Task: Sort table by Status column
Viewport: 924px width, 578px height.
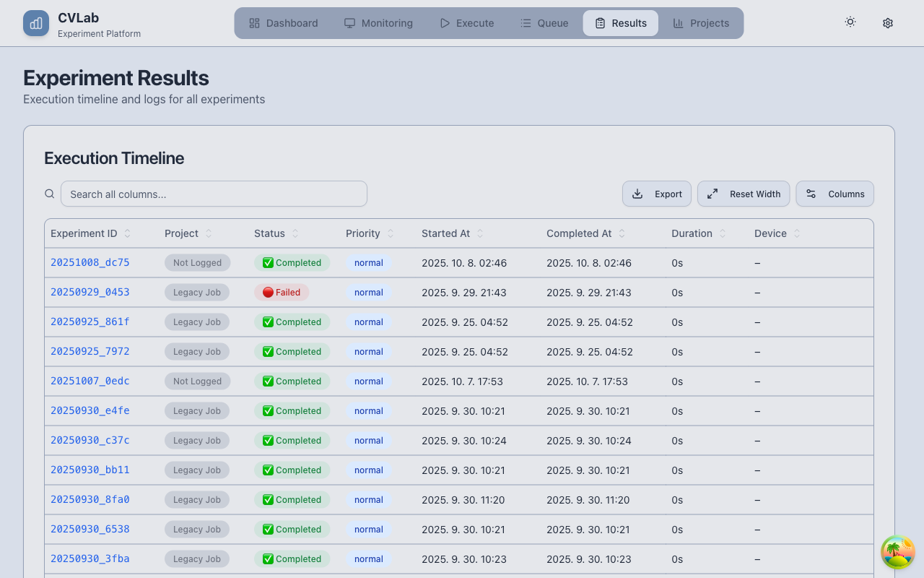Action: [x=295, y=233]
